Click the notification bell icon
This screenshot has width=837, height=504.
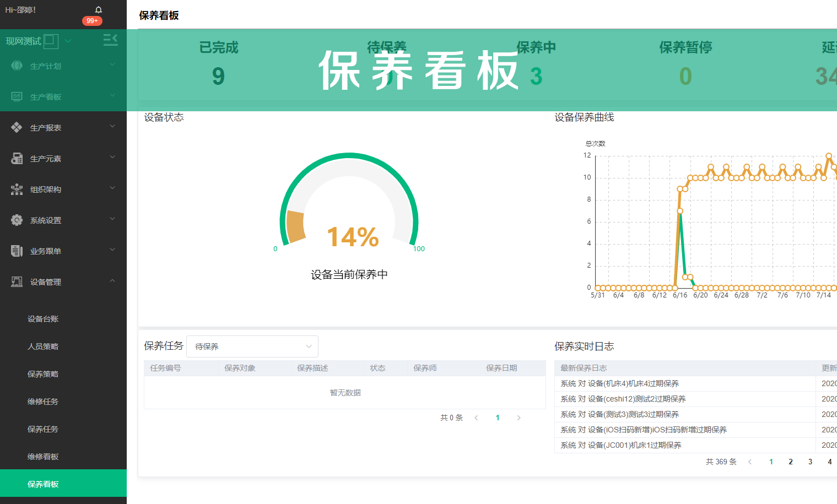[99, 10]
